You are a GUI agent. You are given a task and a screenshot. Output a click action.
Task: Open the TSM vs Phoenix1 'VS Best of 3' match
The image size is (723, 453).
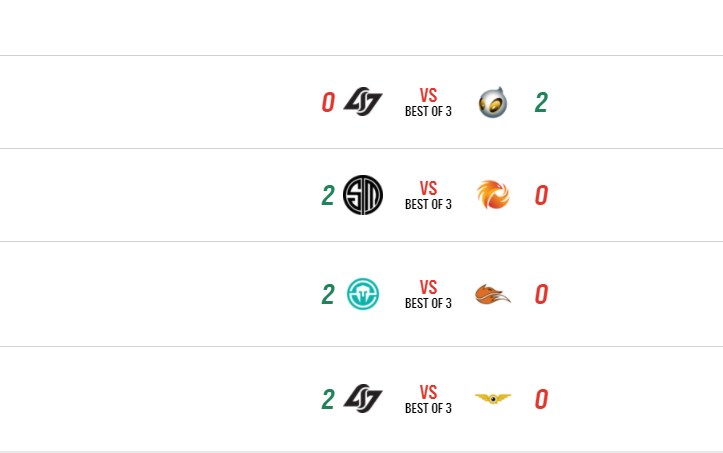pos(428,195)
